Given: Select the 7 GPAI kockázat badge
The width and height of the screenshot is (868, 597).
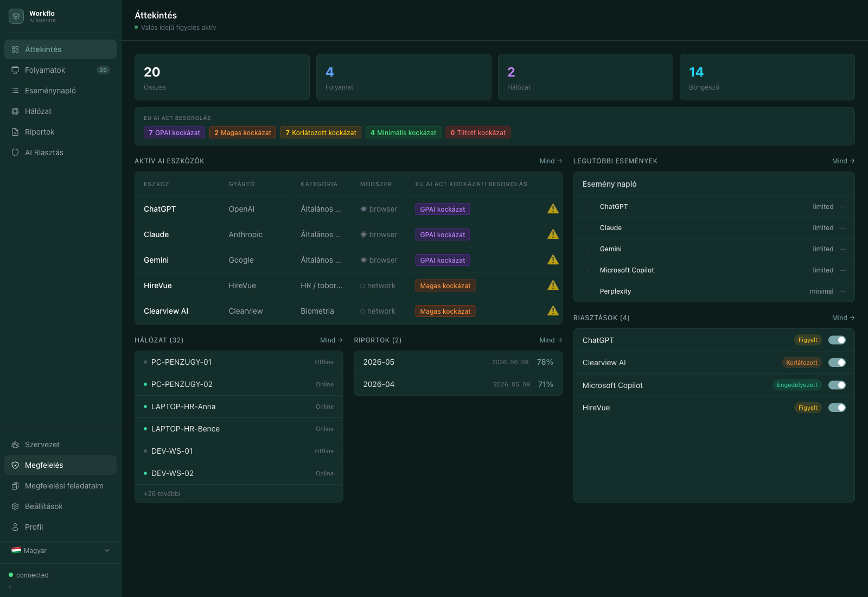Looking at the screenshot, I should [x=174, y=133].
